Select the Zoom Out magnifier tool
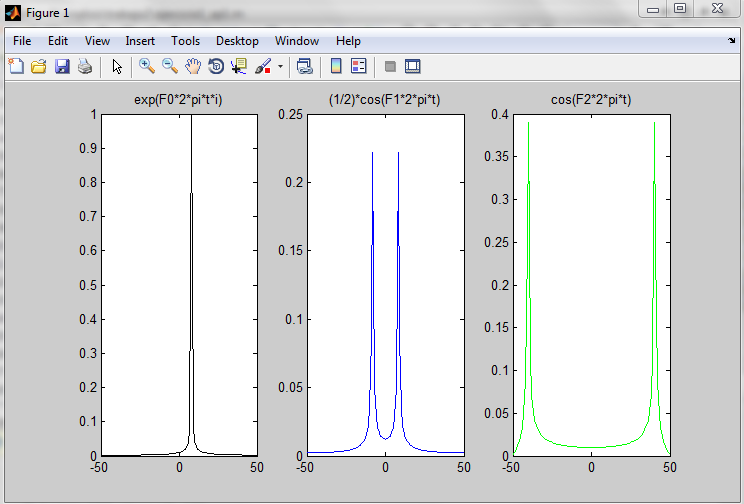Image resolution: width=744 pixels, height=504 pixels. click(170, 67)
